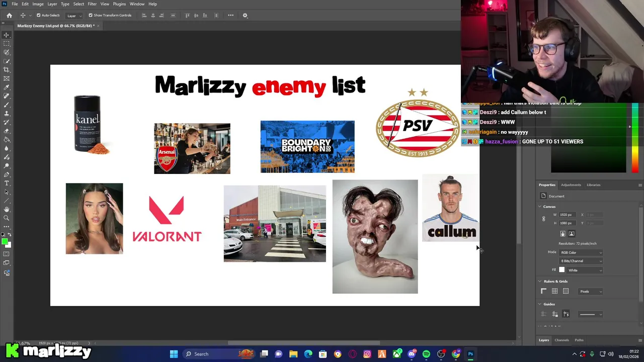Open the guide line style dropdown
Viewport: 644px width, 362px height.
point(590,314)
